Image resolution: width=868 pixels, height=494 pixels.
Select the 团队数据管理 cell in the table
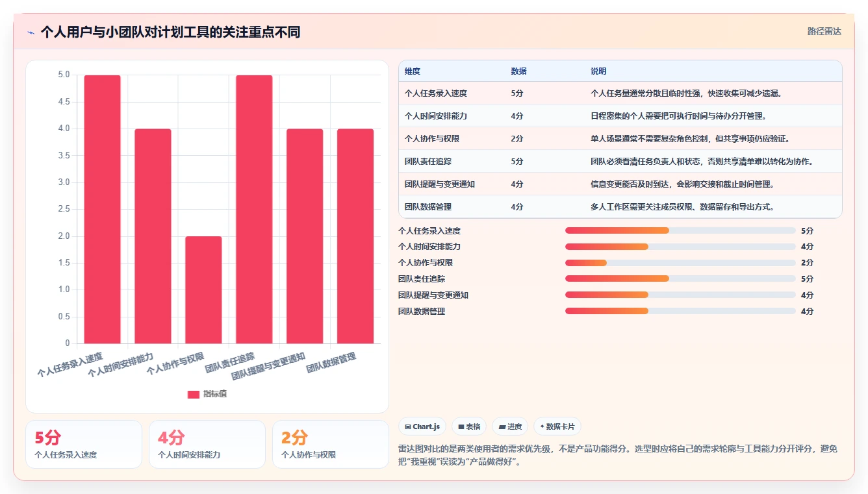click(428, 207)
